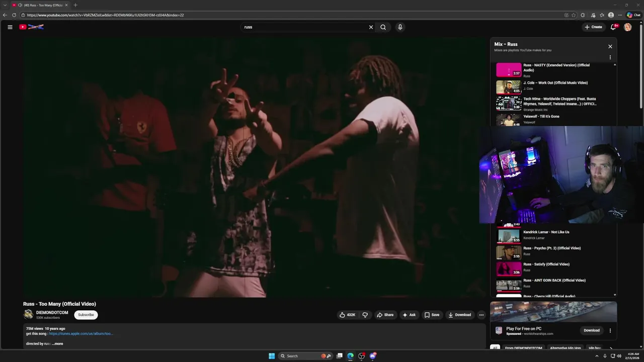Open Microsoft Edge from taskbar
Screen dimensions: 644x362
tap(350, 356)
